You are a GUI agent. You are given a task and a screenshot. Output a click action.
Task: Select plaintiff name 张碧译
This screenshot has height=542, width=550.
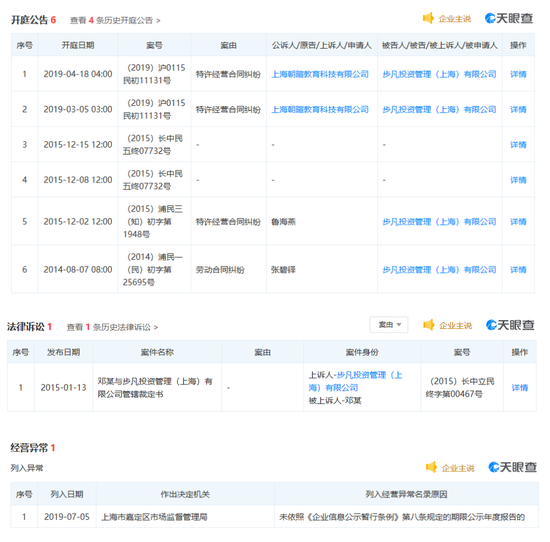[283, 270]
